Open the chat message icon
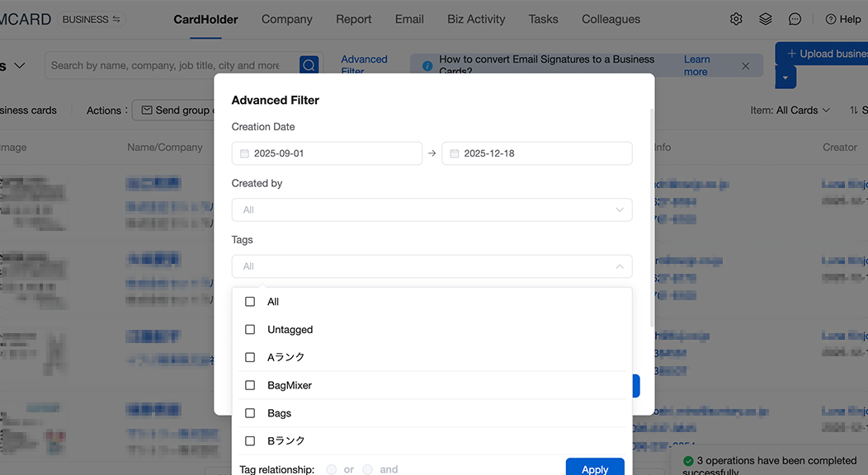Image resolution: width=868 pixels, height=475 pixels. point(794,18)
